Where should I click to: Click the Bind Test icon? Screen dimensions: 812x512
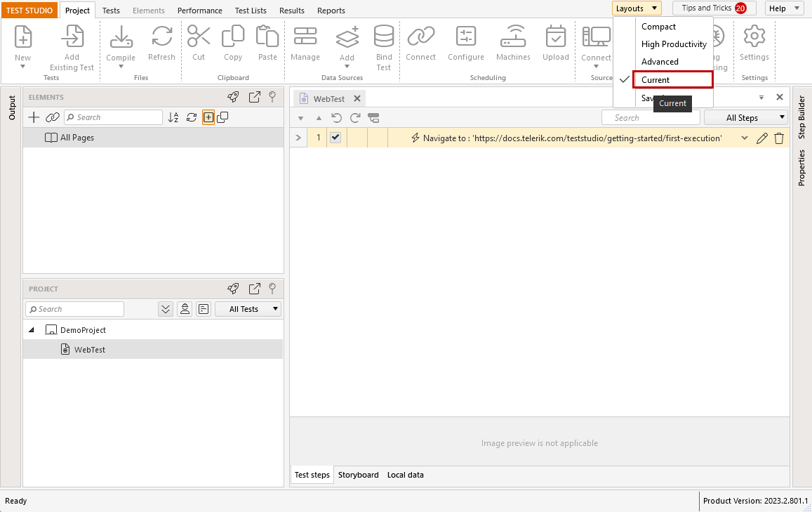click(384, 37)
